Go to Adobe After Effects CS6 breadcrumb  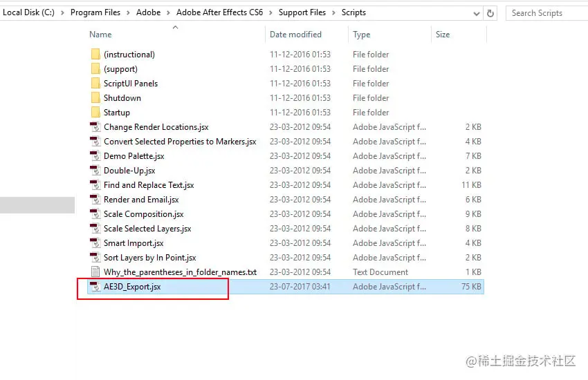[219, 12]
